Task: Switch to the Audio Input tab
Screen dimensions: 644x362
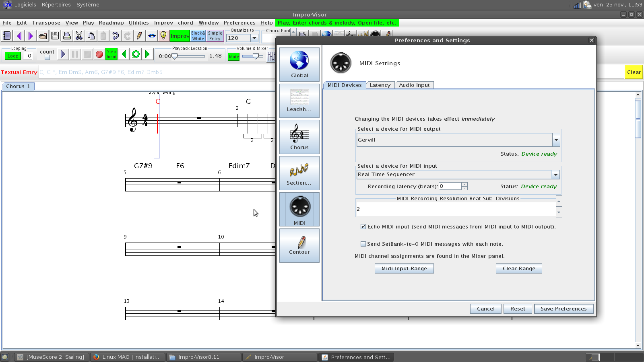Action: [x=414, y=85]
